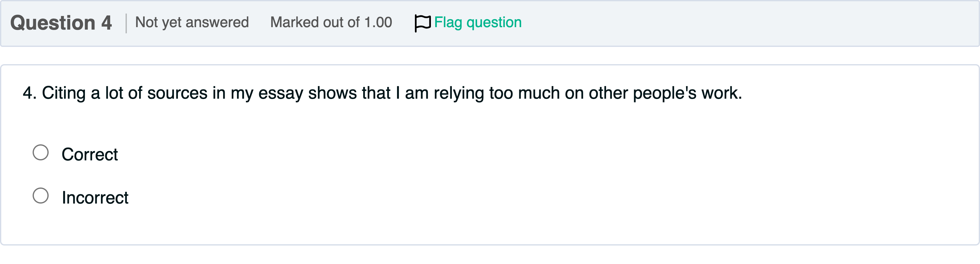The width and height of the screenshot is (980, 264).
Task: Click the "Not yet answered" status text
Action: 192,23
